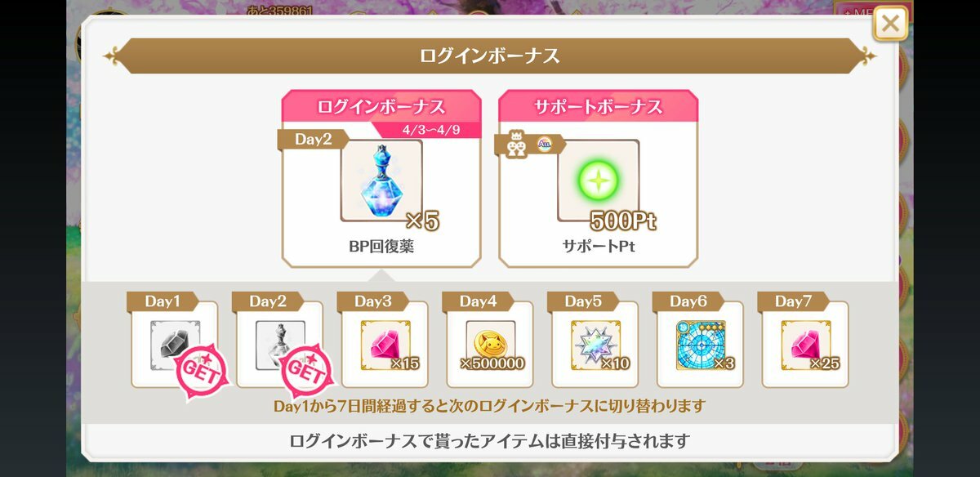Open the pink ログインボーナス panel header
This screenshot has height=477, width=980.
pos(381,107)
